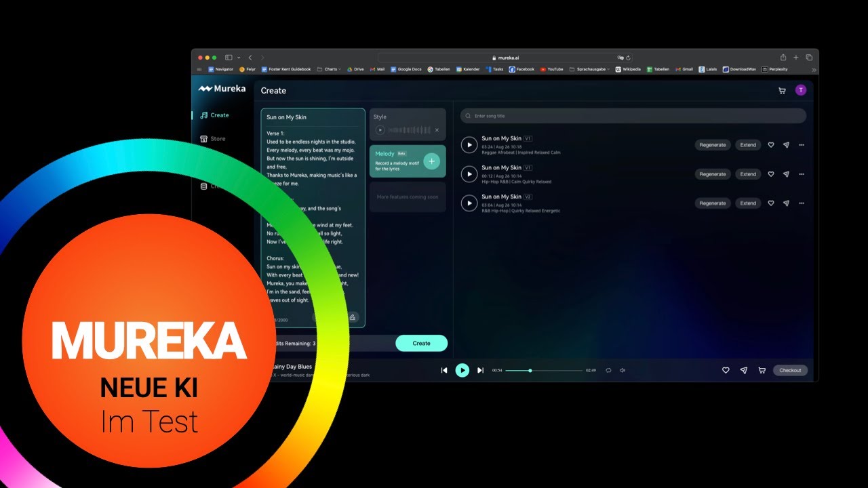Toggle volume mute in player
868x488 pixels.
[623, 370]
